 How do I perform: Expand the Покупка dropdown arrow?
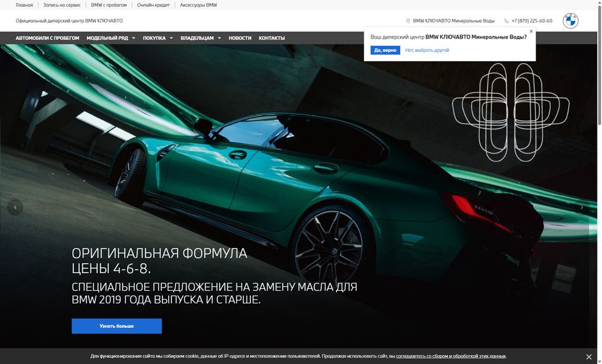pos(171,38)
